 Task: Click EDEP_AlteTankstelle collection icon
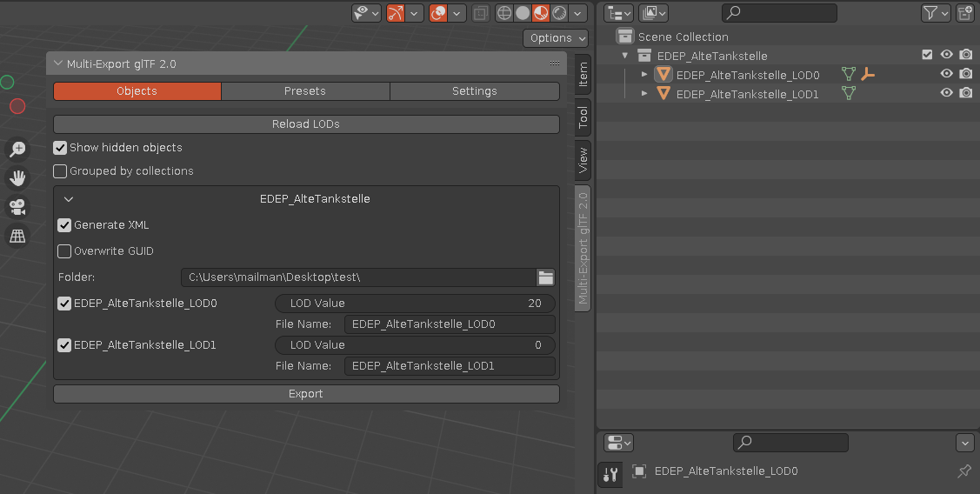(x=644, y=56)
